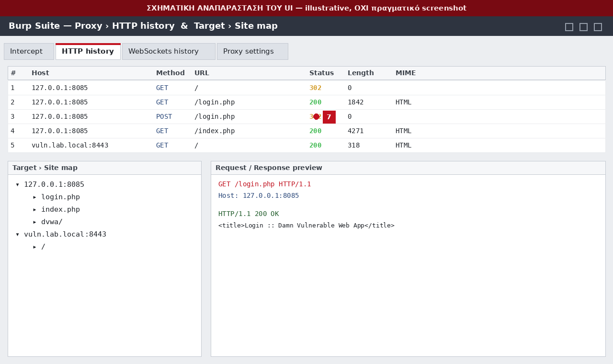
Task: Open the WebSockets history tab
Action: coord(169,51)
